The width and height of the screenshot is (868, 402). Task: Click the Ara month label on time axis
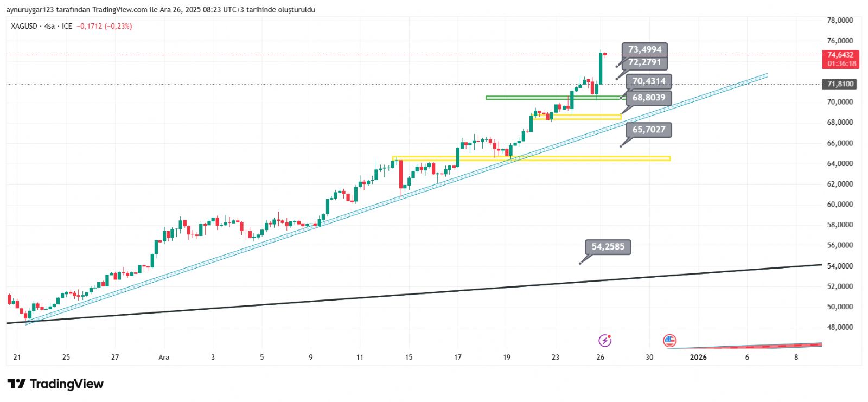point(164,357)
